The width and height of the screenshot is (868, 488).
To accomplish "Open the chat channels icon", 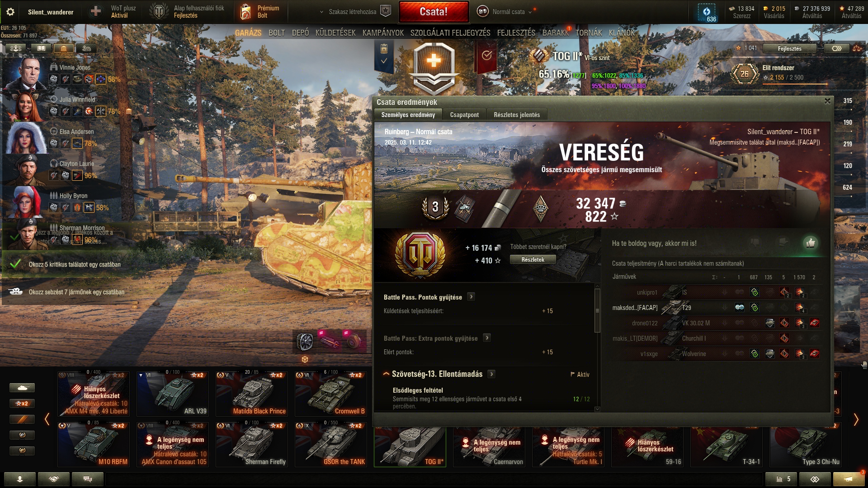I will (x=88, y=479).
